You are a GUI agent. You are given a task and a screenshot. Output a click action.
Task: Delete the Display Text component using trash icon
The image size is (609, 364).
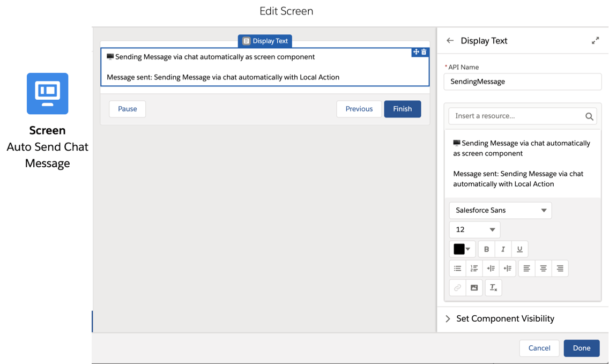424,52
